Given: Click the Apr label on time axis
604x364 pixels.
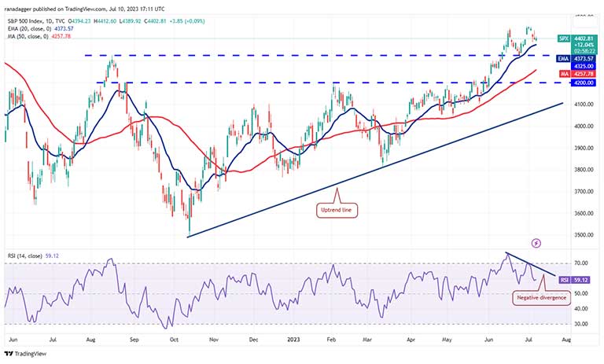Looking at the screenshot, I should pos(411,340).
